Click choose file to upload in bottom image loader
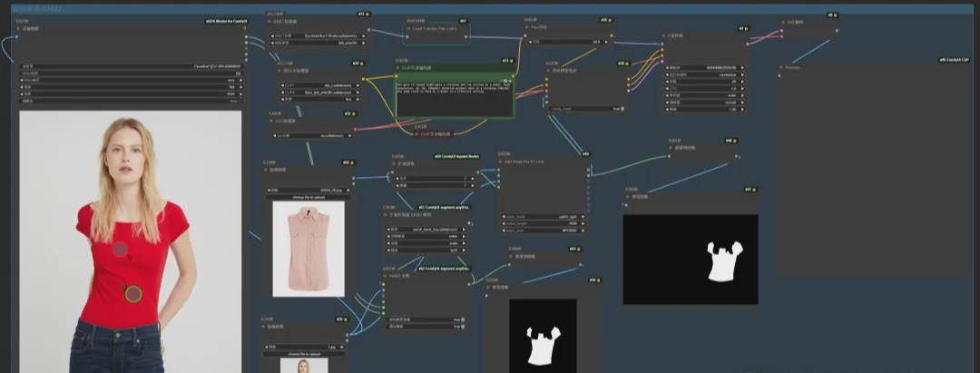 (x=308, y=354)
